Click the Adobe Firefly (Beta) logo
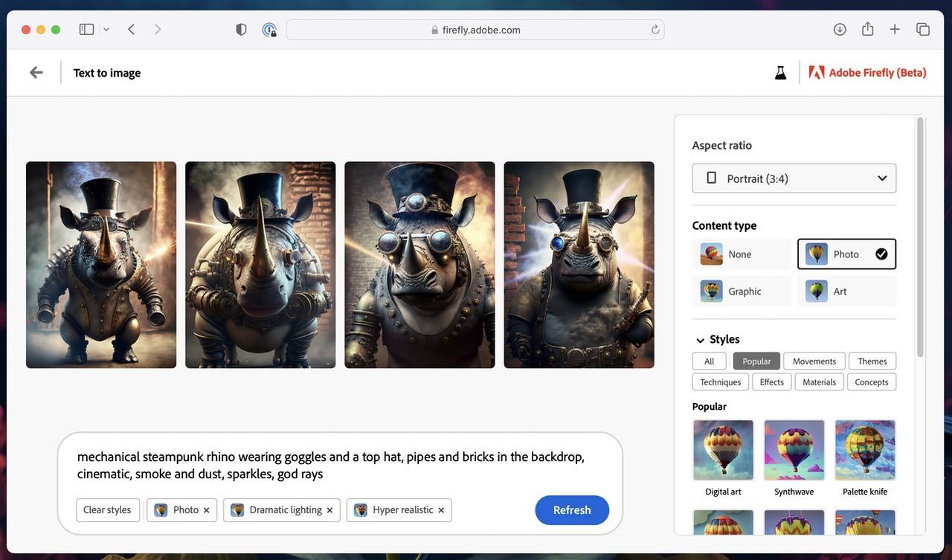This screenshot has height=560, width=952. point(867,73)
